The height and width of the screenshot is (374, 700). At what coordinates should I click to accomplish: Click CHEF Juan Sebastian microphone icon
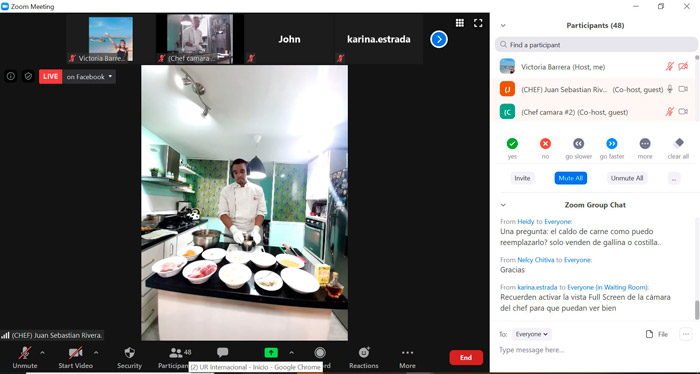(670, 89)
